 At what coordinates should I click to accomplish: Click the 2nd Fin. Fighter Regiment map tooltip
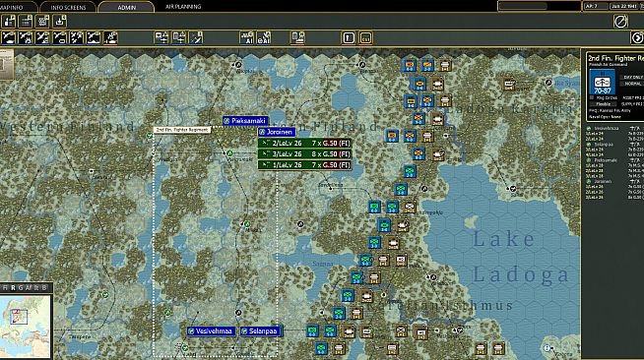coord(182,130)
